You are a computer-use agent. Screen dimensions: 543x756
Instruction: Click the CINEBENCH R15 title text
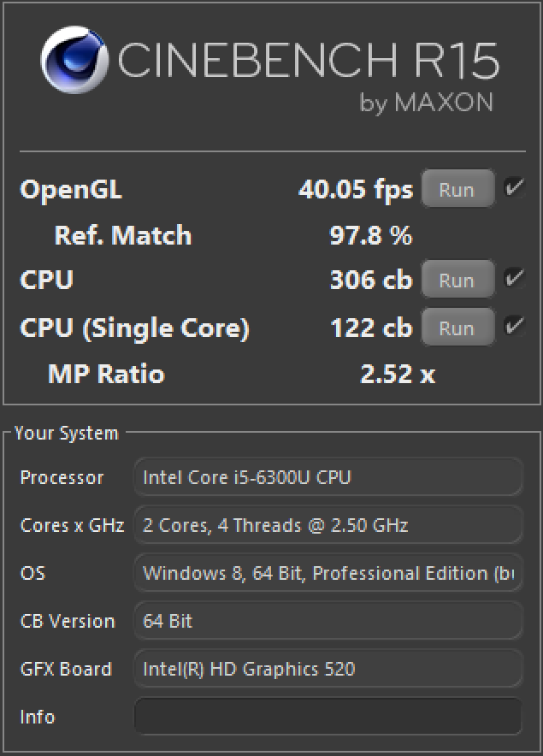click(x=308, y=60)
